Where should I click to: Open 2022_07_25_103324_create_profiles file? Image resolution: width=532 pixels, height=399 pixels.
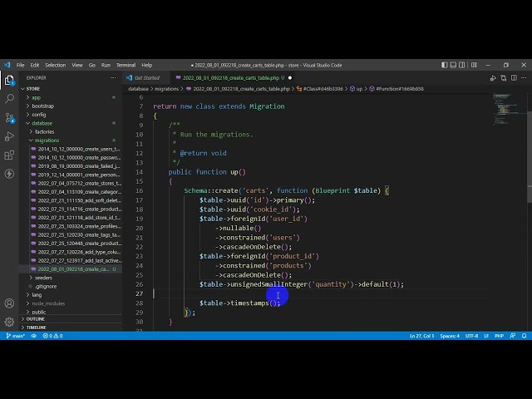pos(80,226)
